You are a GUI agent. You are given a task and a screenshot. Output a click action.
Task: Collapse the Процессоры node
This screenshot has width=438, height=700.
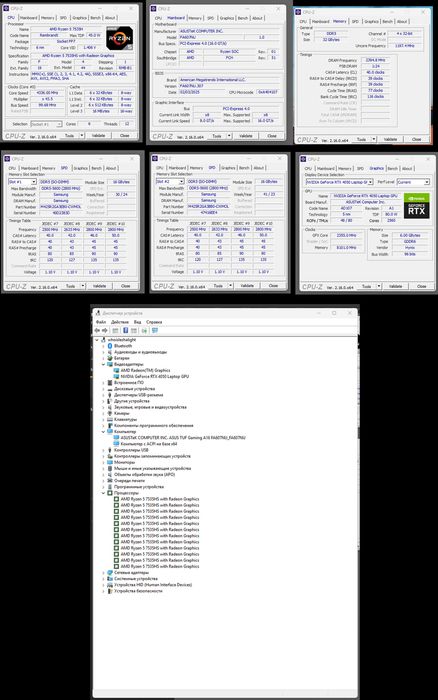coord(104,493)
